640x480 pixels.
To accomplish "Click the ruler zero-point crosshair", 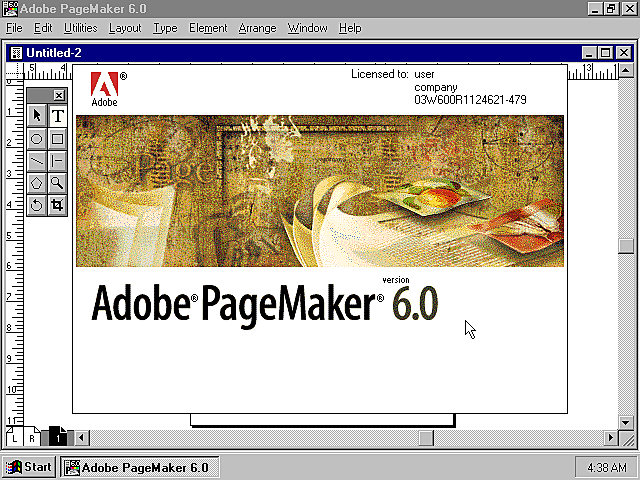I will (15, 72).
